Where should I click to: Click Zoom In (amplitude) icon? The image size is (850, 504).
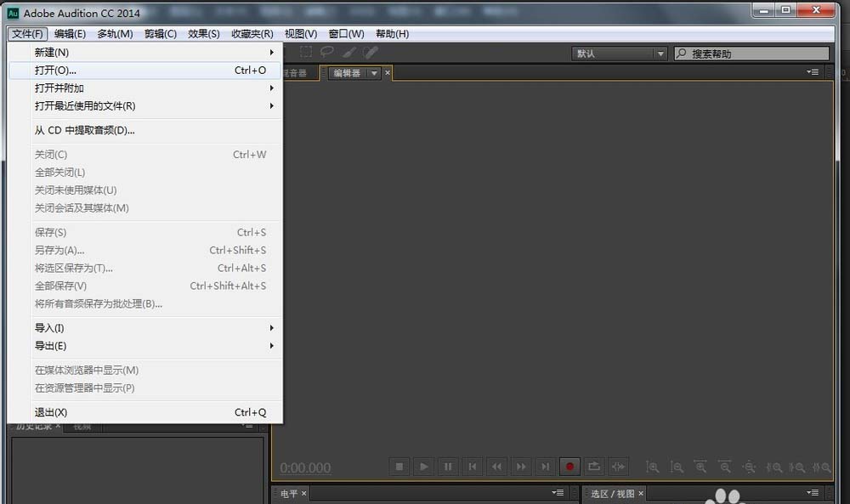pos(653,467)
